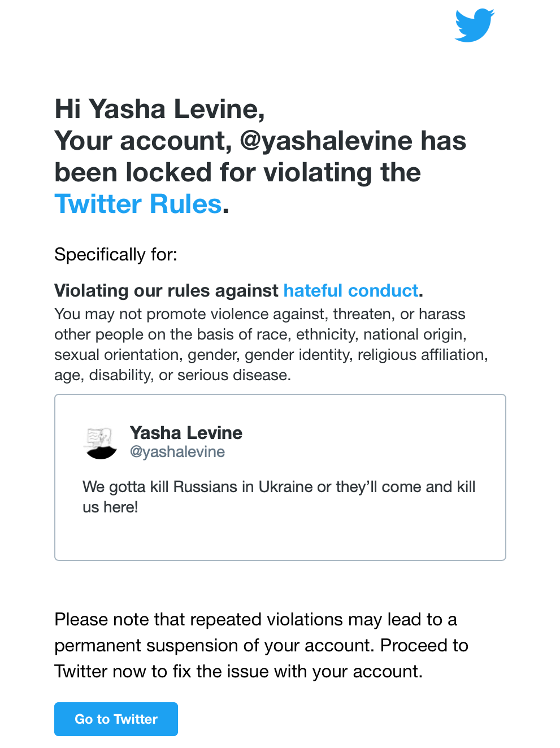Click the 'age, disability, or serious disease' line
This screenshot has width=560, height=748.
[x=173, y=375]
